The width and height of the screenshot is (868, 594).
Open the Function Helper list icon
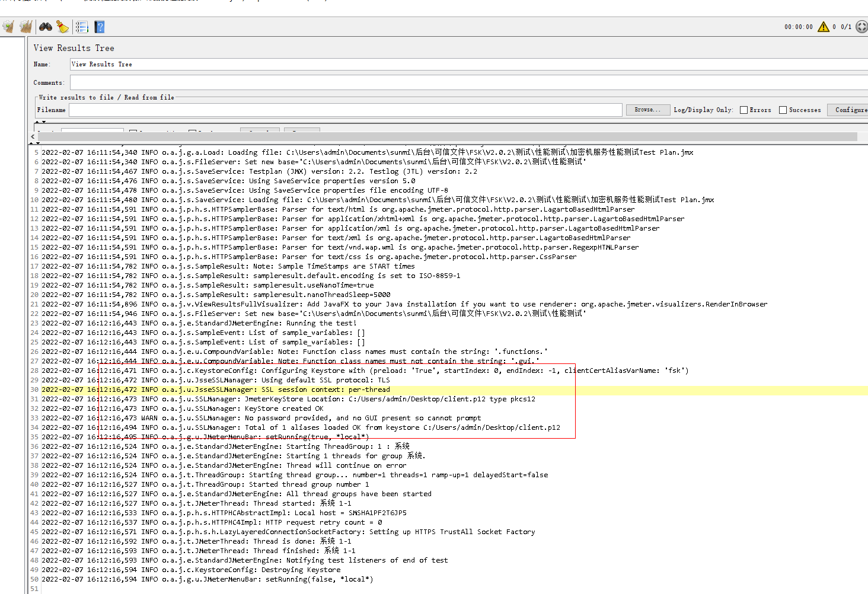(82, 27)
